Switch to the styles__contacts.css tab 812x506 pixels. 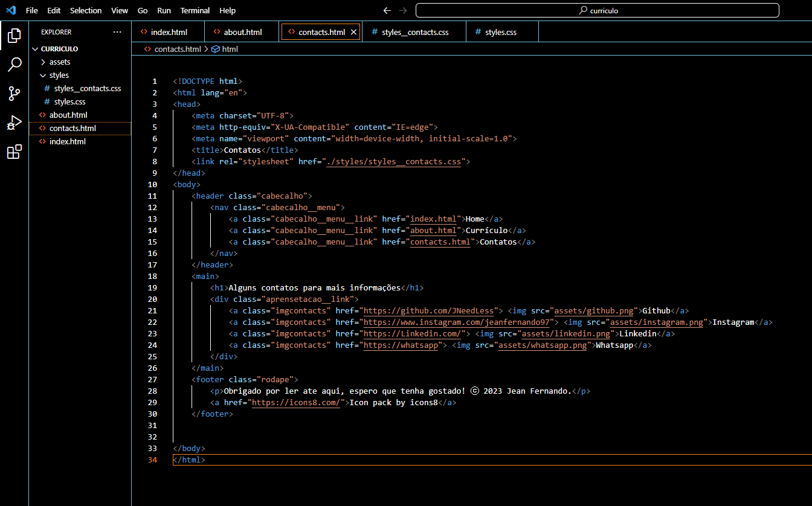[414, 32]
